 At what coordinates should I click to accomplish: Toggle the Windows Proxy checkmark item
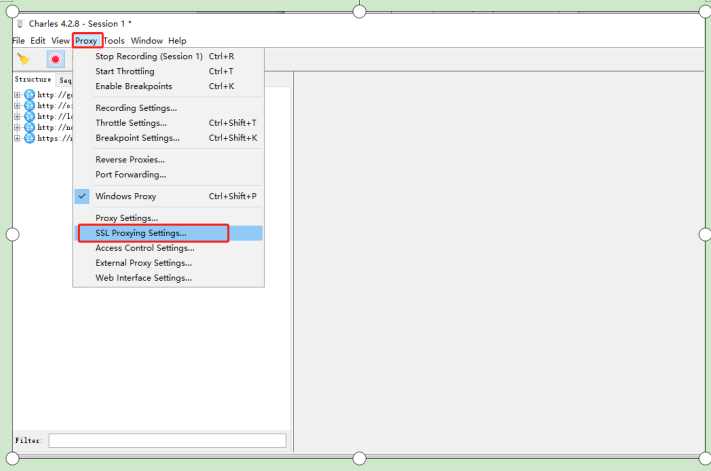[x=168, y=196]
